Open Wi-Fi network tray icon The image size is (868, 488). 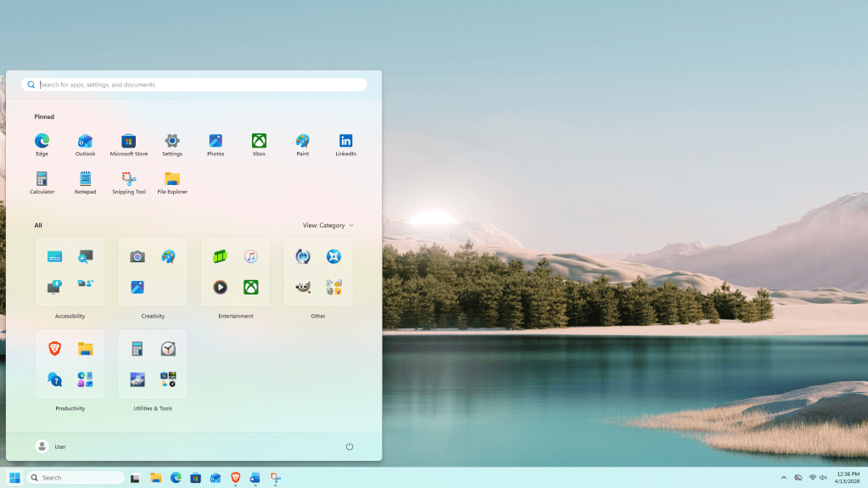(812, 478)
